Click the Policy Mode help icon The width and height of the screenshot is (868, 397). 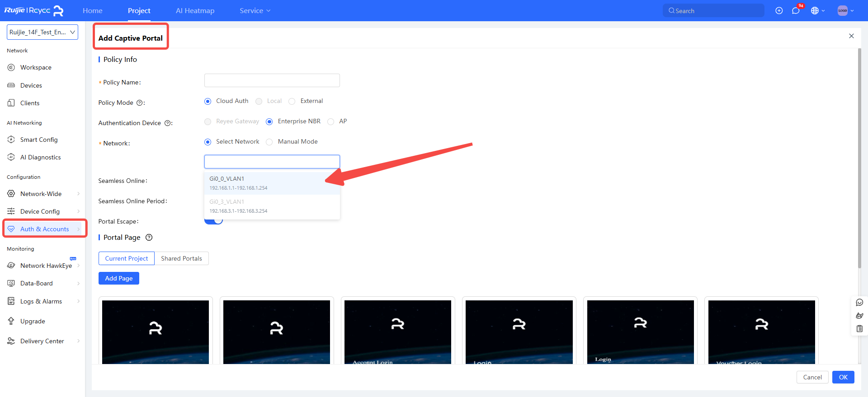coord(140,103)
